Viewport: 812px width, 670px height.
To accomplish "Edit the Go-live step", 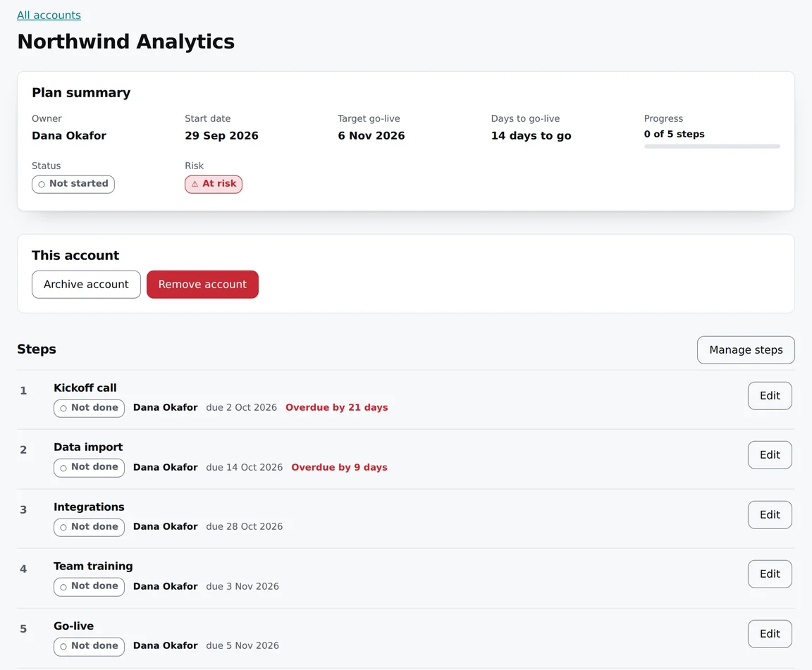I will [770, 634].
